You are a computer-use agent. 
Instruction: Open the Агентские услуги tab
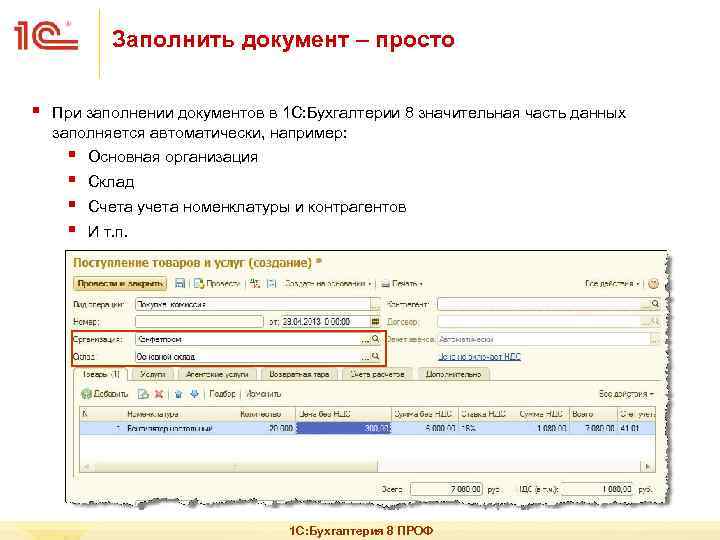coord(217,374)
